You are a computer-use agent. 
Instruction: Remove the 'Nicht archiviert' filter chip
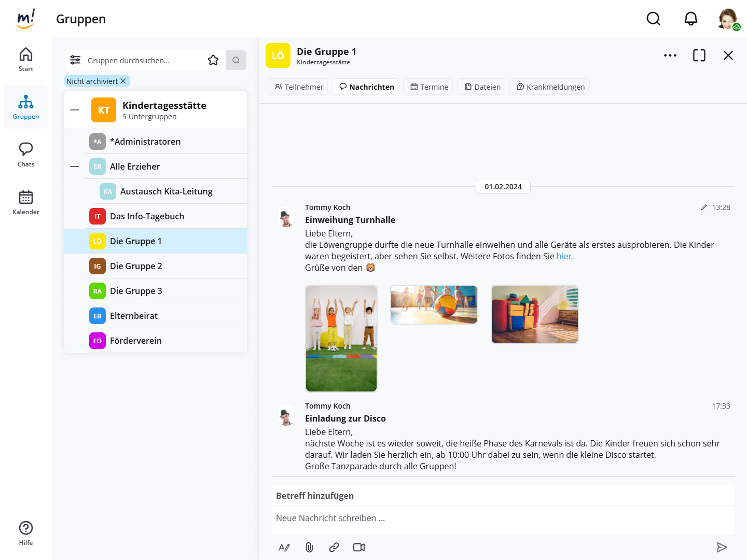[123, 81]
